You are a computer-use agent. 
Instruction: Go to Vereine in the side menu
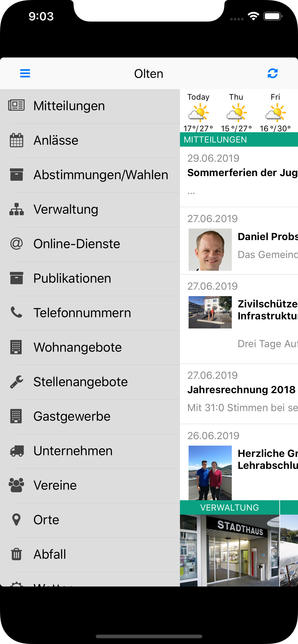click(55, 485)
